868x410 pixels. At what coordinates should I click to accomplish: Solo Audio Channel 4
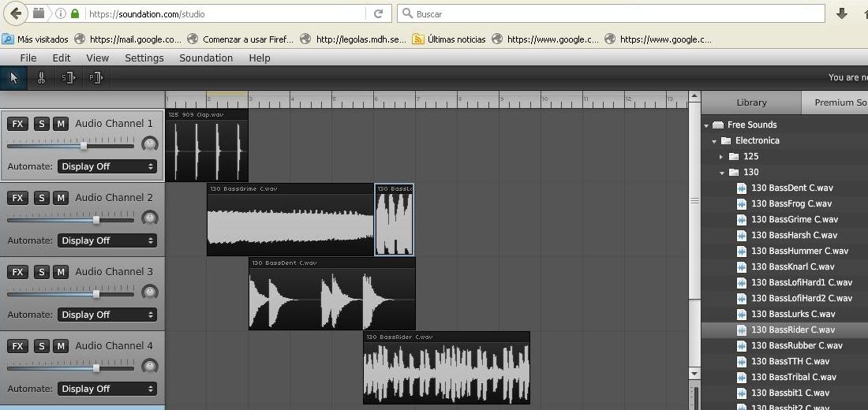[42, 346]
